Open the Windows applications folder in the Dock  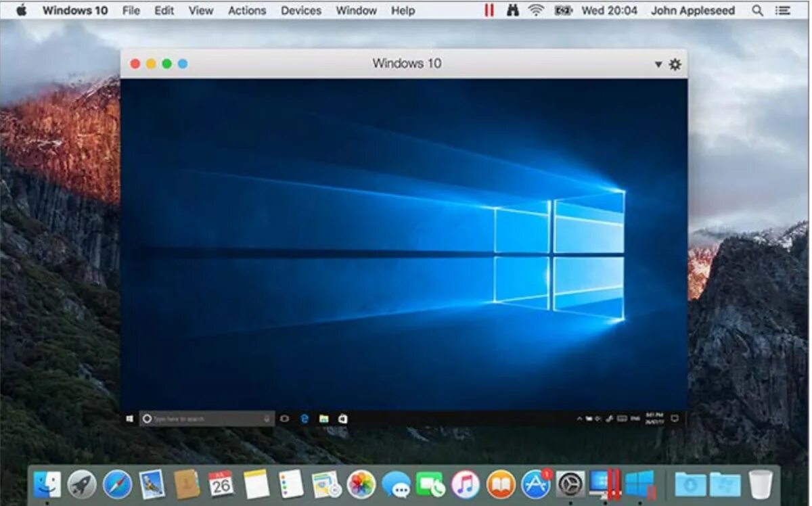725,484
